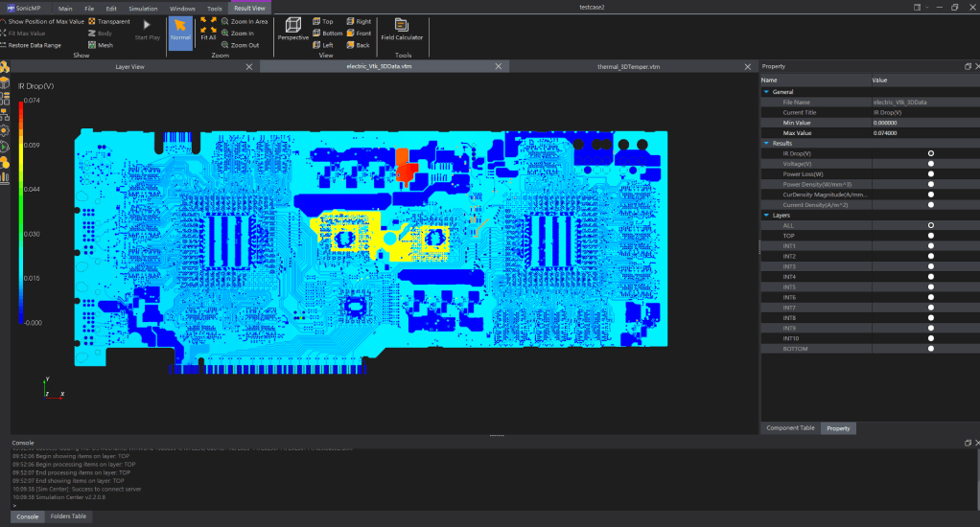Open the Component Table tab

pos(790,427)
